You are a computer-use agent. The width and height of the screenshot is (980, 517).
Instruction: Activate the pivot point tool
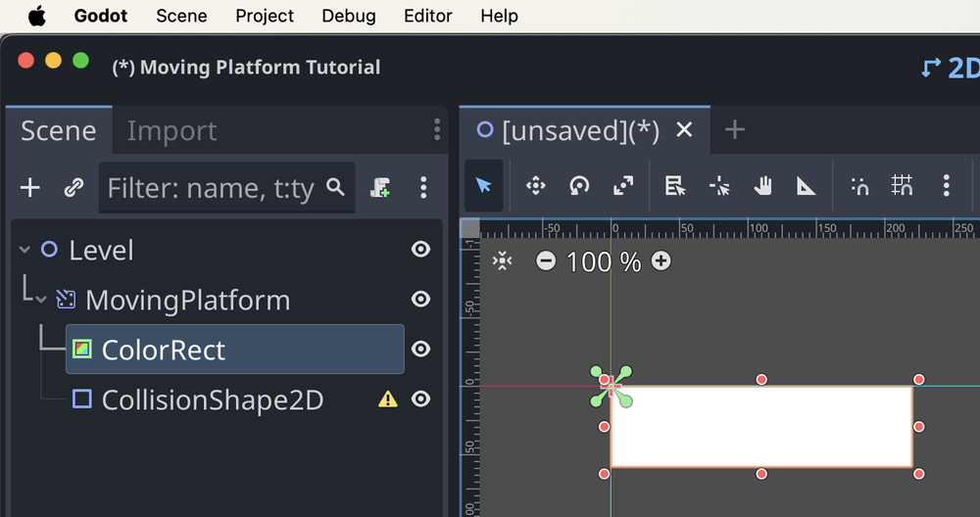(x=718, y=185)
